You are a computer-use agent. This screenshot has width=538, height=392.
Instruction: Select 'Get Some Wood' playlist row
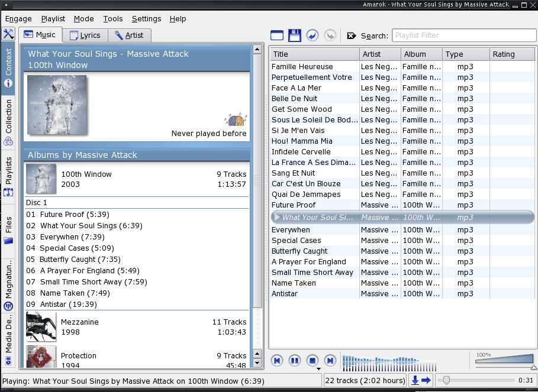point(402,109)
